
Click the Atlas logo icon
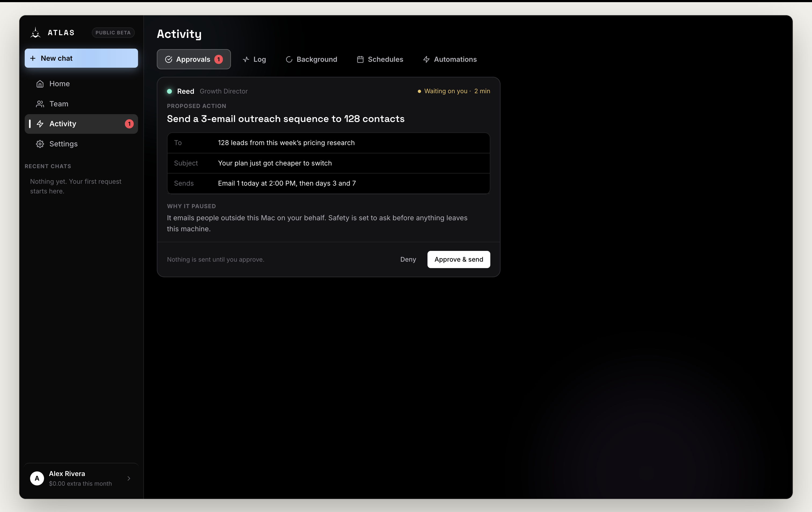tap(35, 33)
